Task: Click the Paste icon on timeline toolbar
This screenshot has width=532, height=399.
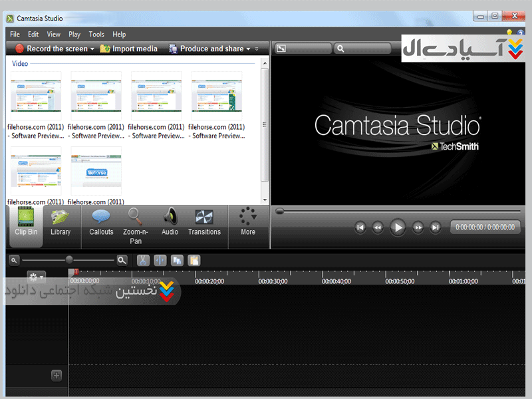Action: pyautogui.click(x=194, y=261)
